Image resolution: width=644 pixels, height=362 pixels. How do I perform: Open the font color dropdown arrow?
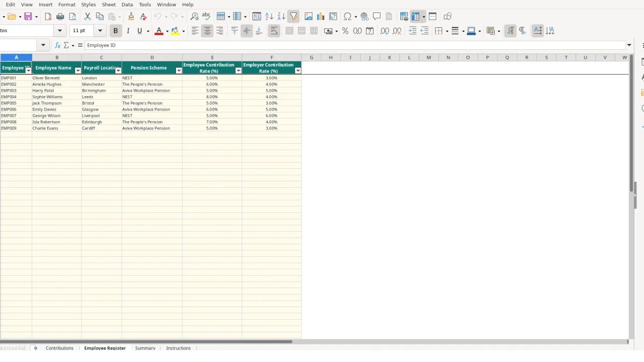(x=167, y=31)
